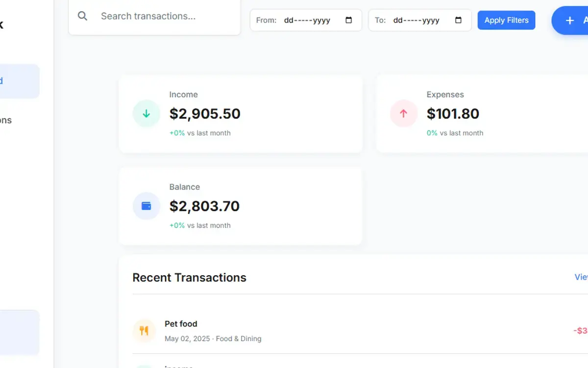Click the blue Balance wallet icon
The height and width of the screenshot is (368, 588).
pyautogui.click(x=146, y=206)
